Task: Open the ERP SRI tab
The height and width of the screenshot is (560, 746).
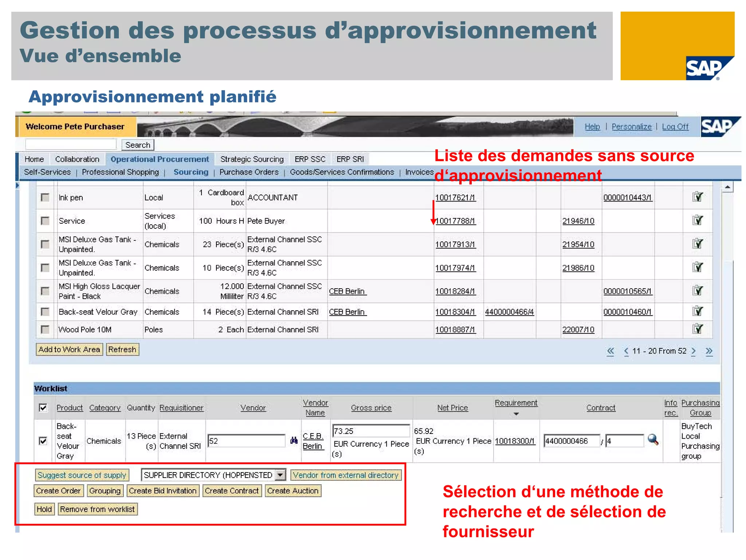Action: [x=350, y=159]
